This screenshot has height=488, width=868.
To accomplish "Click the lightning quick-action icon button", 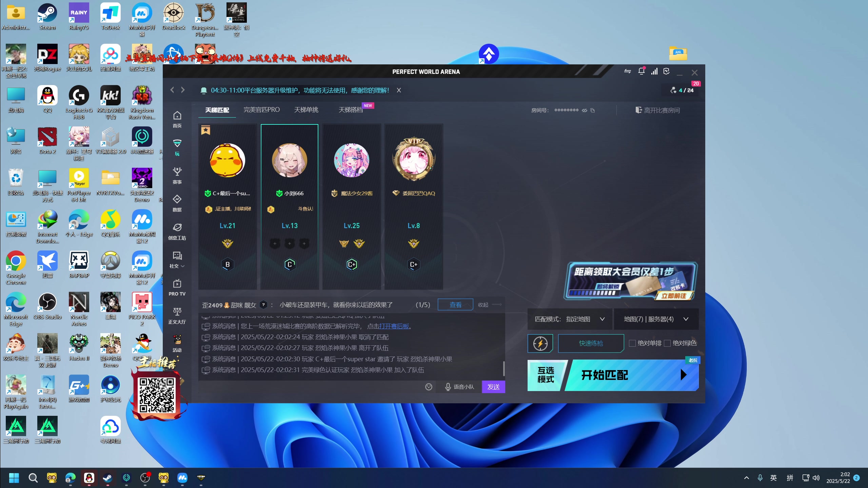I will pos(540,343).
